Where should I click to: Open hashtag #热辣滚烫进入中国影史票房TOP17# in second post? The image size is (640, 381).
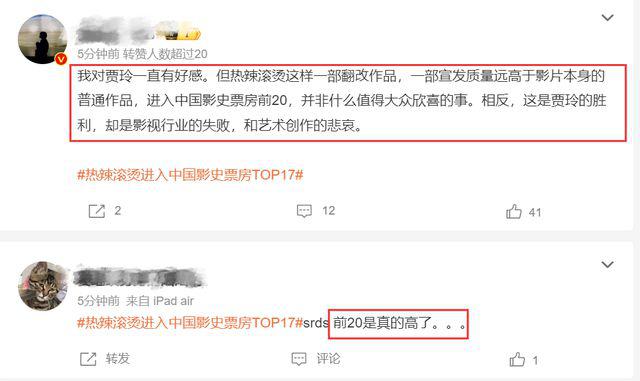[190, 323]
